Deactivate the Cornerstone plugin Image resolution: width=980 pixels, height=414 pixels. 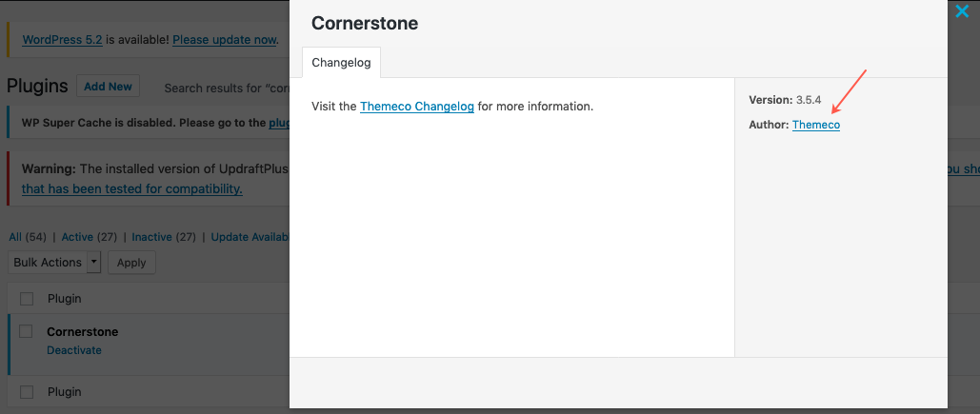point(73,350)
